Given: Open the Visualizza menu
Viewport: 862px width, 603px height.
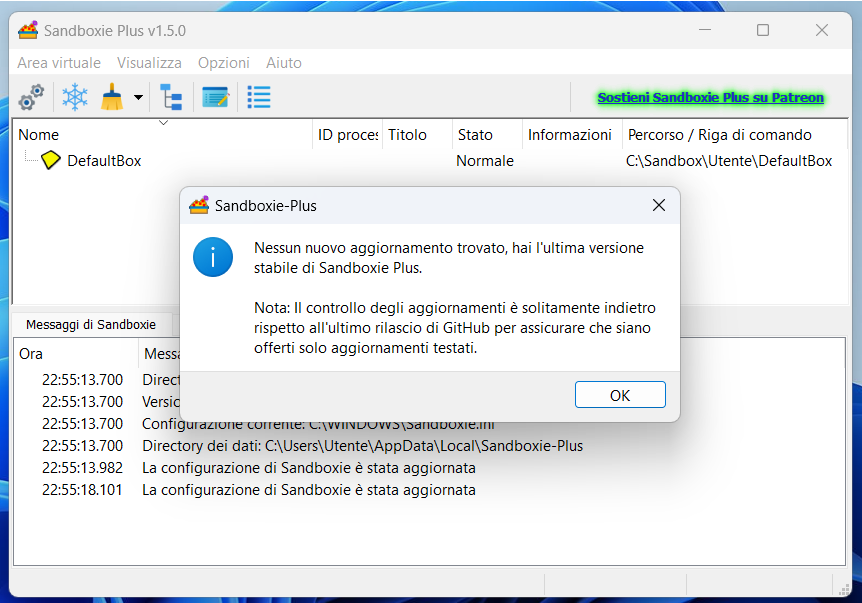Looking at the screenshot, I should pyautogui.click(x=149, y=63).
